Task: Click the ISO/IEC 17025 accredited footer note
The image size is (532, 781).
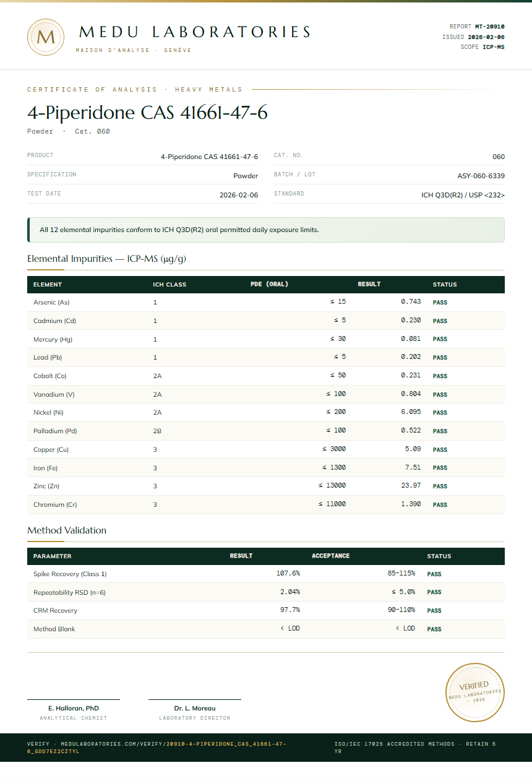Action: click(x=415, y=747)
